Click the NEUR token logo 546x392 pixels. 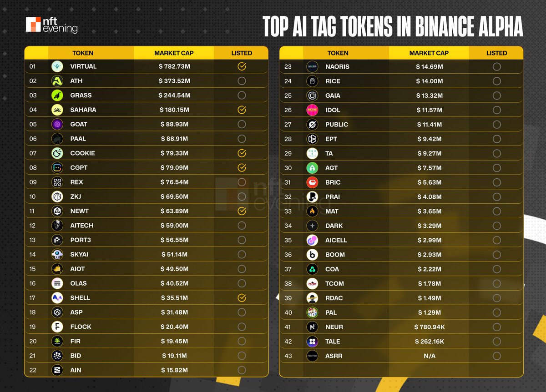[312, 327]
